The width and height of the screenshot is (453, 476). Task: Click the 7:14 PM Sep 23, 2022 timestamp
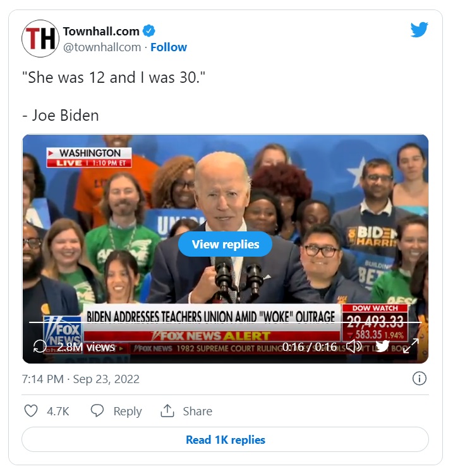81,379
